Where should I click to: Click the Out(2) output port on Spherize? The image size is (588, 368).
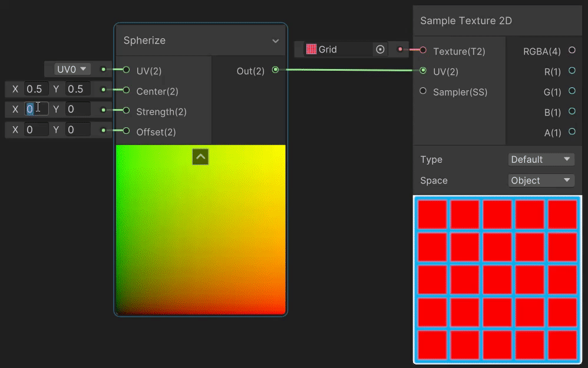click(x=275, y=70)
